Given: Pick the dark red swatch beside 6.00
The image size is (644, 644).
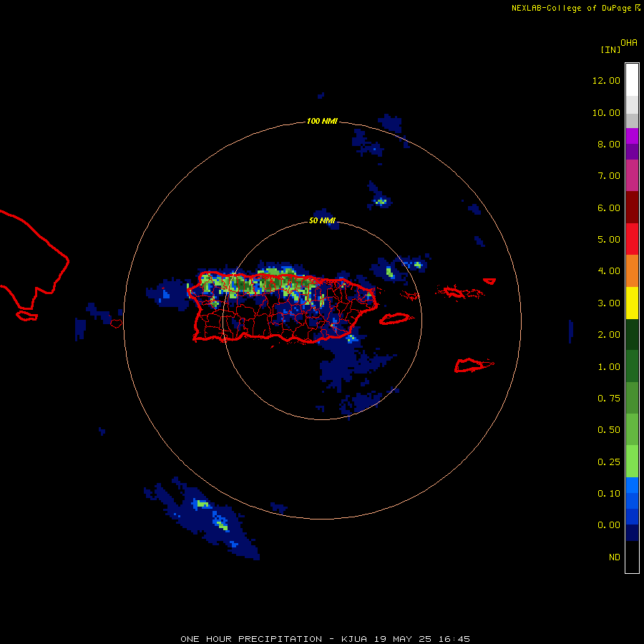Looking at the screenshot, I should tap(632, 208).
